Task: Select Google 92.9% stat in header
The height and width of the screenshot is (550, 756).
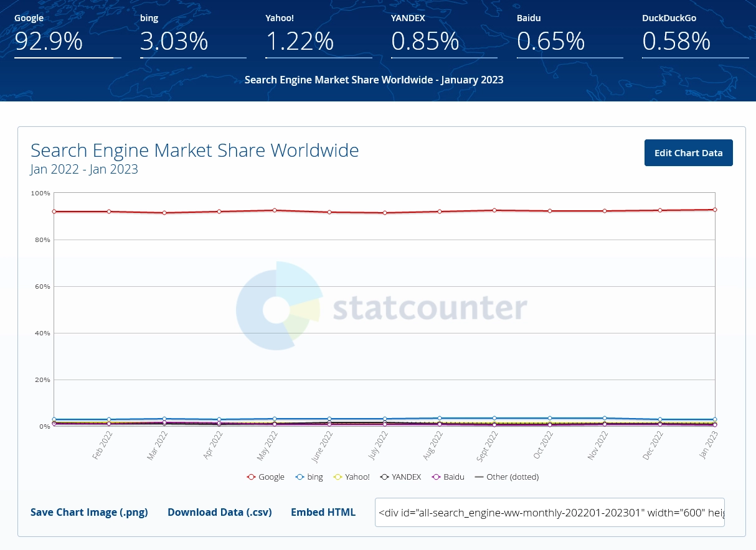Action: click(49, 41)
